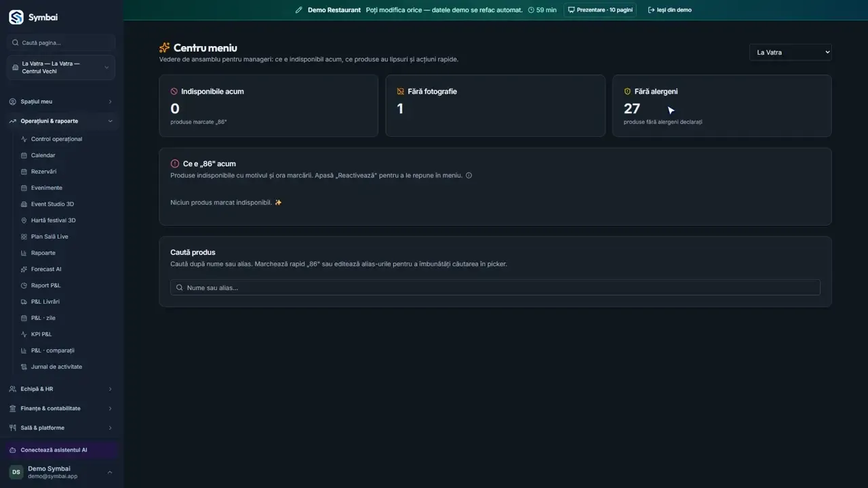Focus the Nume sau alias search field
The height and width of the screenshot is (488, 868).
[x=495, y=287]
